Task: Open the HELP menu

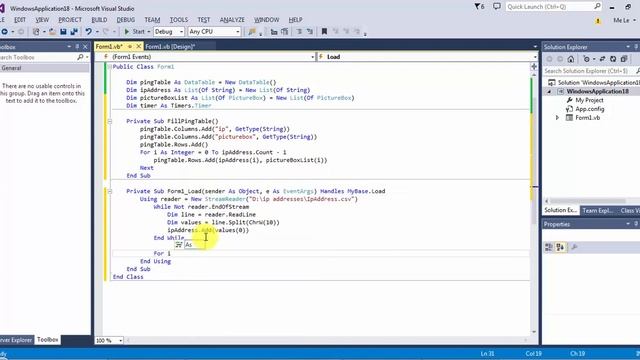Action: click(x=296, y=20)
